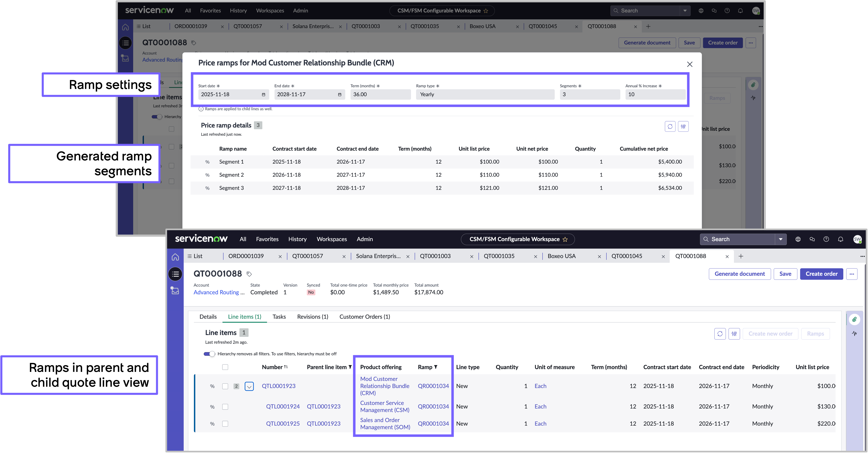Click the Term (months) field in ramp settings
Screen dimensions: 868x453
point(380,95)
